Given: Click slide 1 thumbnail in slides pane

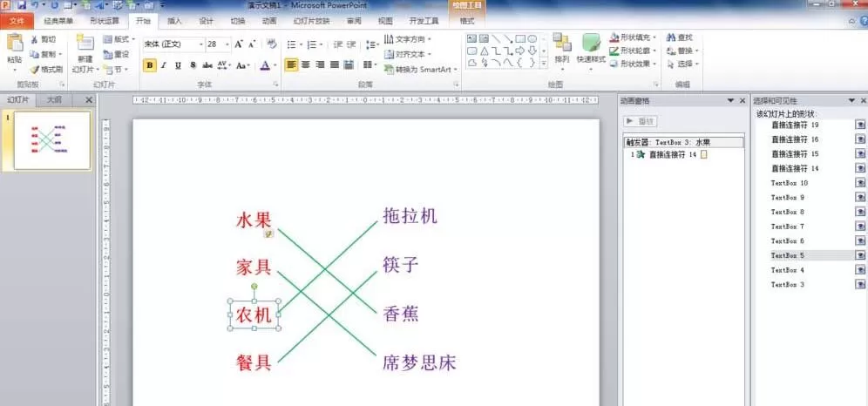Looking at the screenshot, I should [52, 140].
